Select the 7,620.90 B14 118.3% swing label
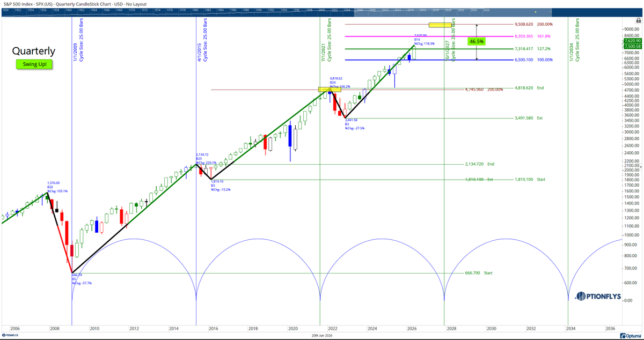Image resolution: width=644 pixels, height=340 pixels. pos(424,39)
